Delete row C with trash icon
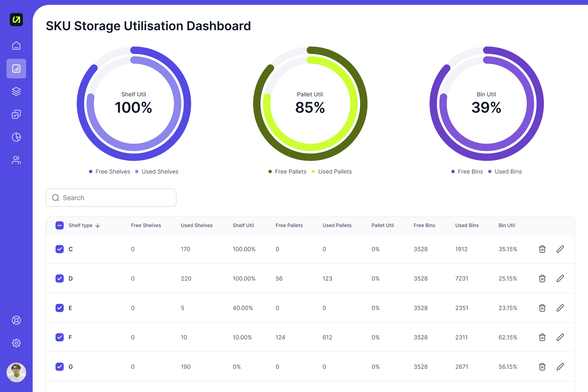Image resolution: width=588 pixels, height=392 pixels. click(x=542, y=249)
